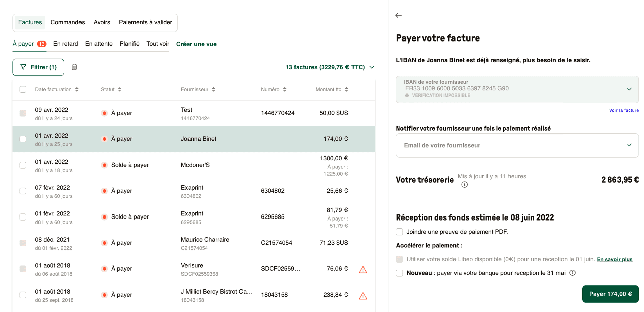
Task: Clear filters using the trash icon
Action: [74, 67]
